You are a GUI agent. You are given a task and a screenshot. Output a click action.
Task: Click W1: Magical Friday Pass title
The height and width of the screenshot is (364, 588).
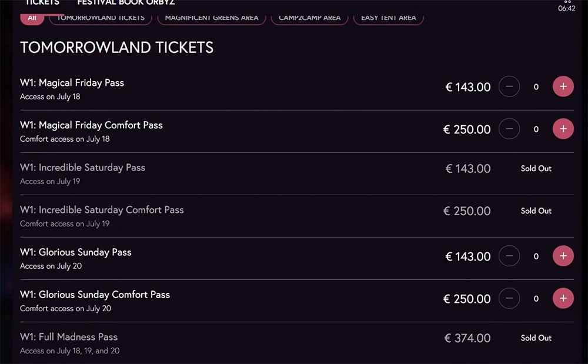pos(72,83)
